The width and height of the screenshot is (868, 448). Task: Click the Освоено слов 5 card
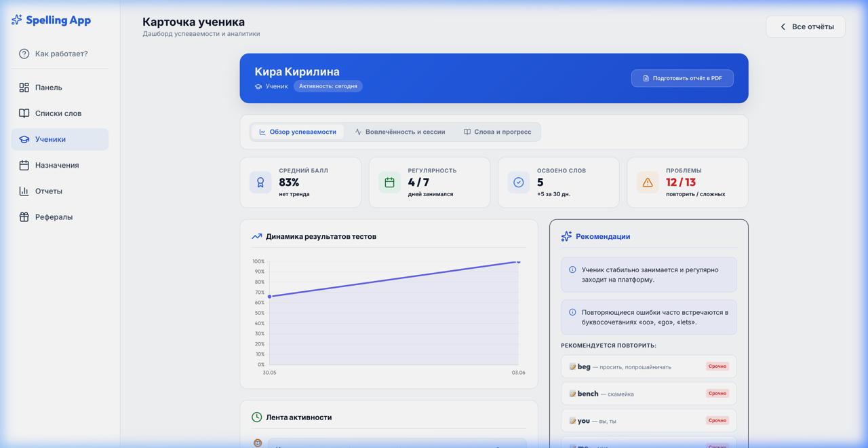click(x=559, y=183)
